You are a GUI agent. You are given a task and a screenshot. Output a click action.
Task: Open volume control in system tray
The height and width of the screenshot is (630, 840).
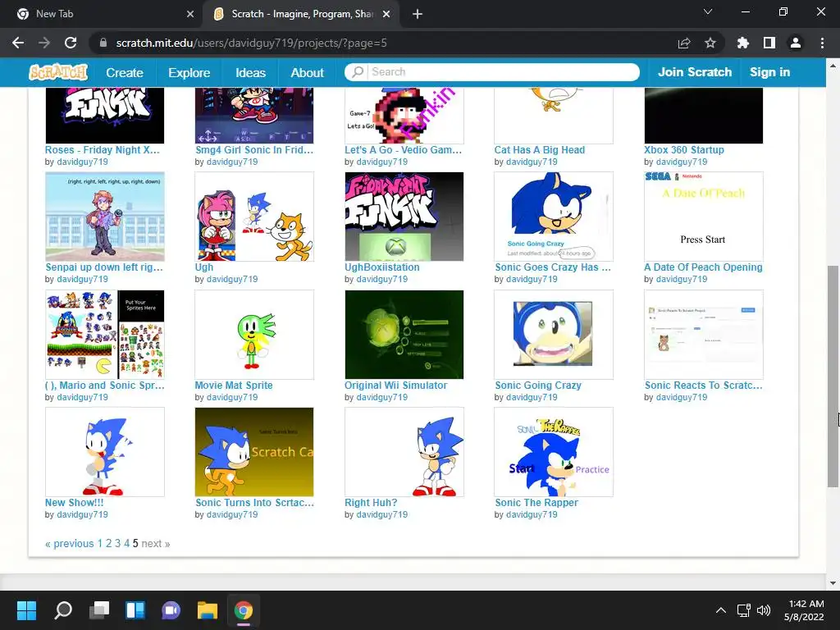[x=764, y=610]
